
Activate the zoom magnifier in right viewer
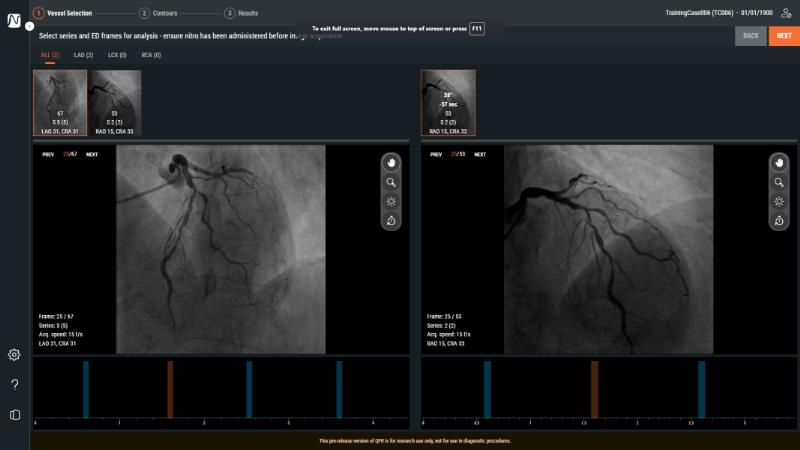coord(779,182)
